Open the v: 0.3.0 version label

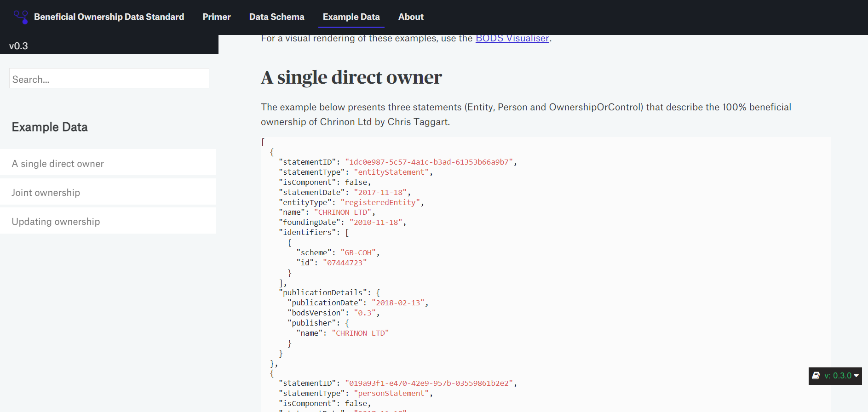point(838,376)
